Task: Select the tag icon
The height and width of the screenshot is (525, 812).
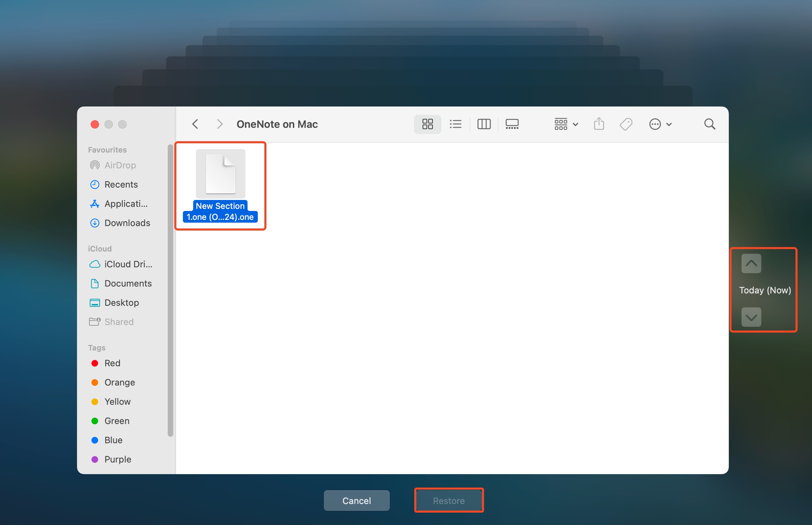Action: coord(626,124)
